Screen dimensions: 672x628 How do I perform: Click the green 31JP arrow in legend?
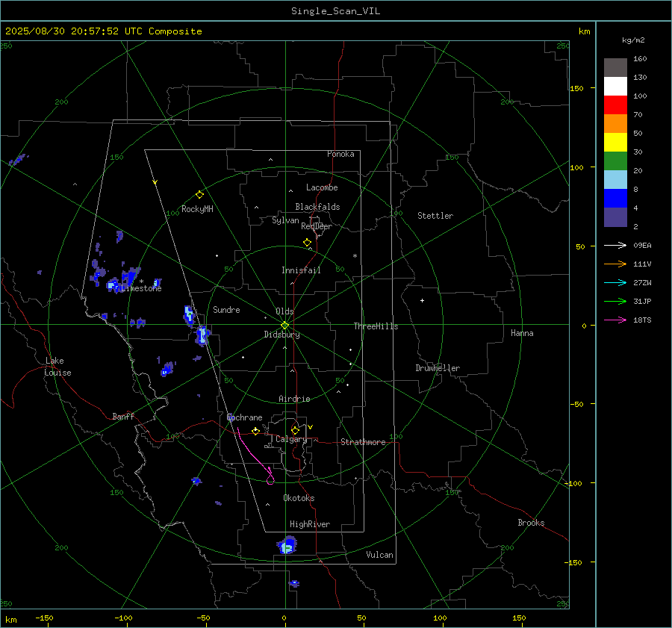615,302
